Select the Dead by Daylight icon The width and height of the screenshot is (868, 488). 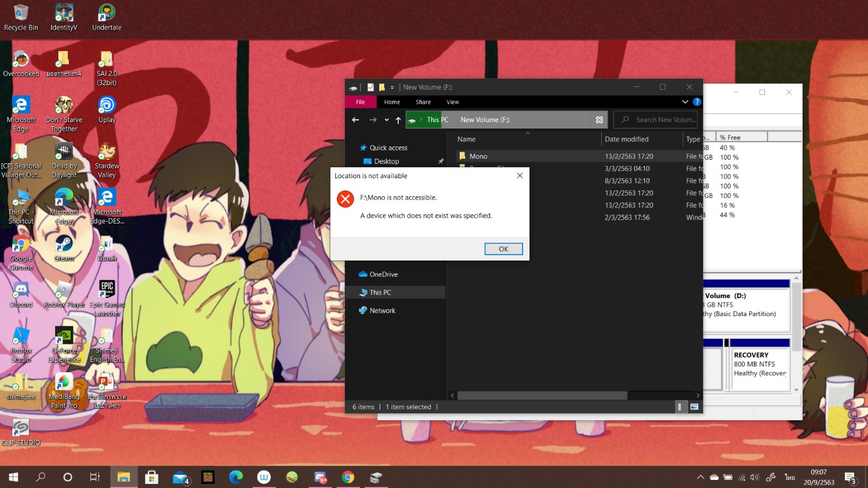[64, 160]
